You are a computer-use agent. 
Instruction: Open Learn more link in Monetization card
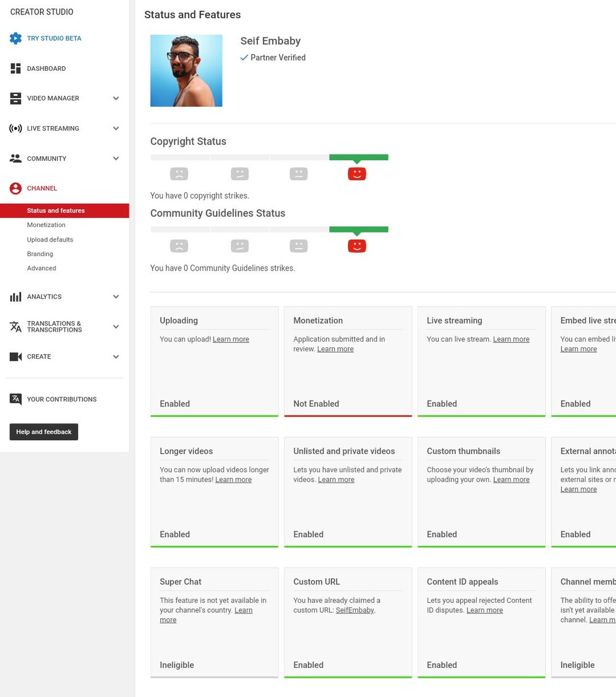pos(335,349)
